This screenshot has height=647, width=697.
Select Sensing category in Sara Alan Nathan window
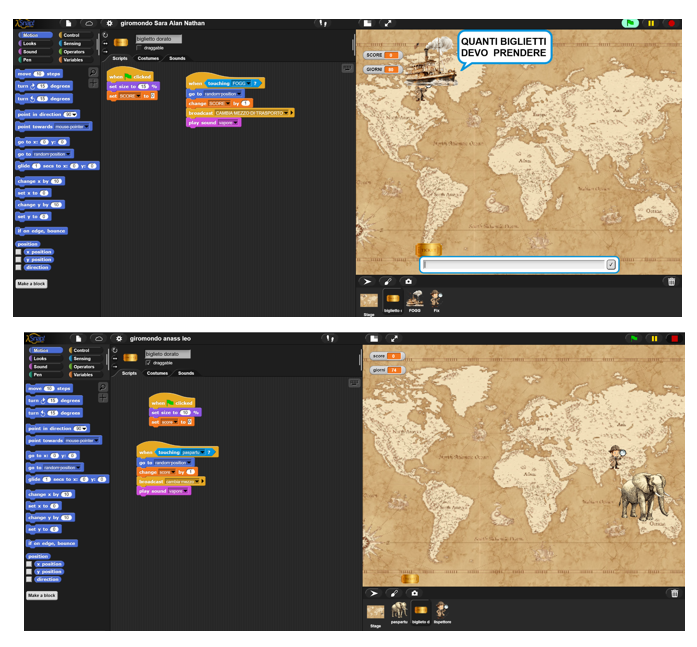pyautogui.click(x=76, y=44)
